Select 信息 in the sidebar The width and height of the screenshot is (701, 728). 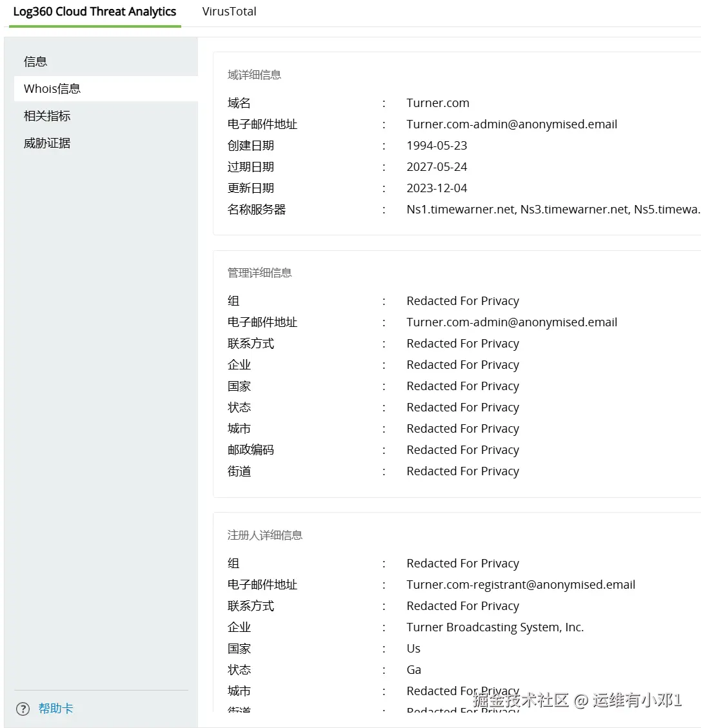35,61
